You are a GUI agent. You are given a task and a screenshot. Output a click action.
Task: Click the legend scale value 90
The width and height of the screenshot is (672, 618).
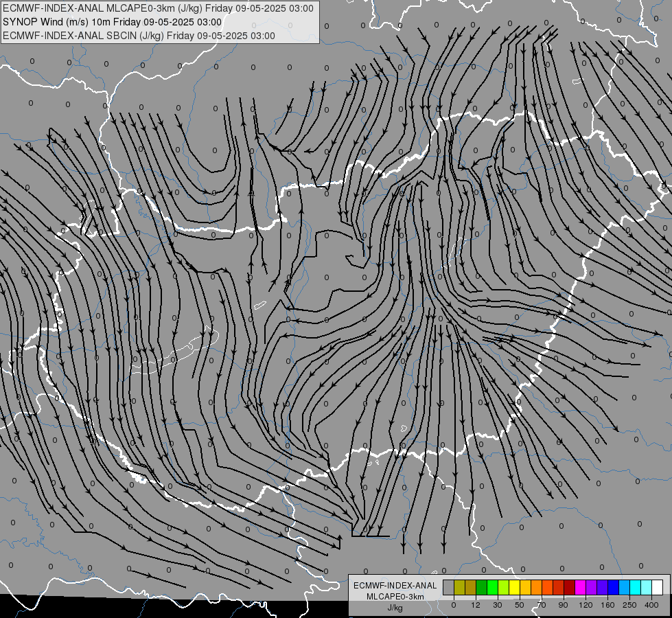pyautogui.click(x=563, y=605)
